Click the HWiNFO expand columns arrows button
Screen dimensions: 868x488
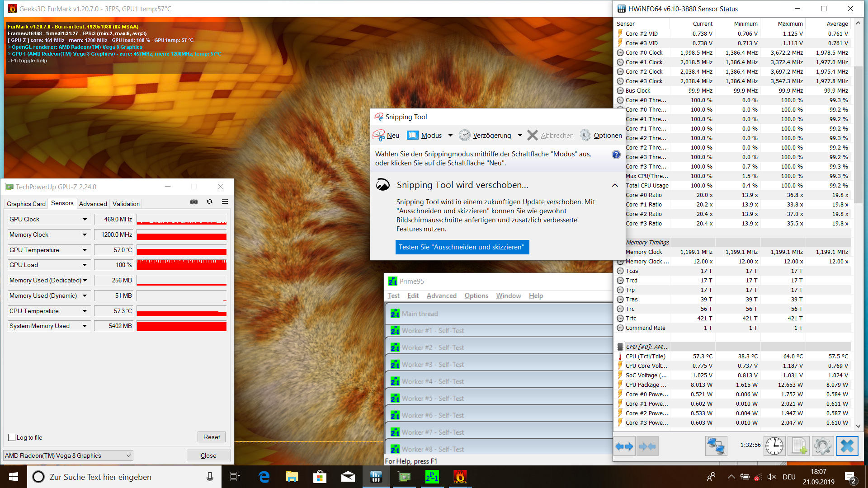(x=625, y=446)
